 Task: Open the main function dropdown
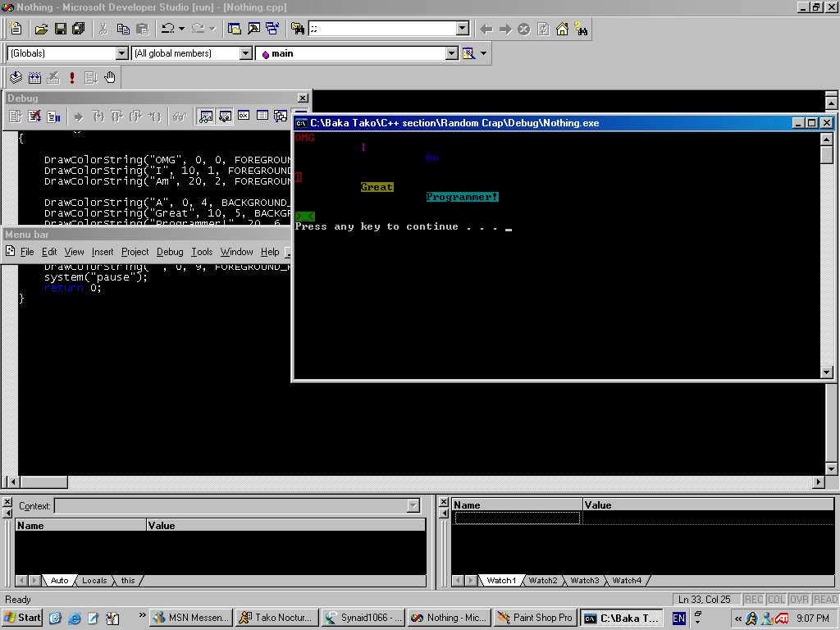tap(451, 53)
